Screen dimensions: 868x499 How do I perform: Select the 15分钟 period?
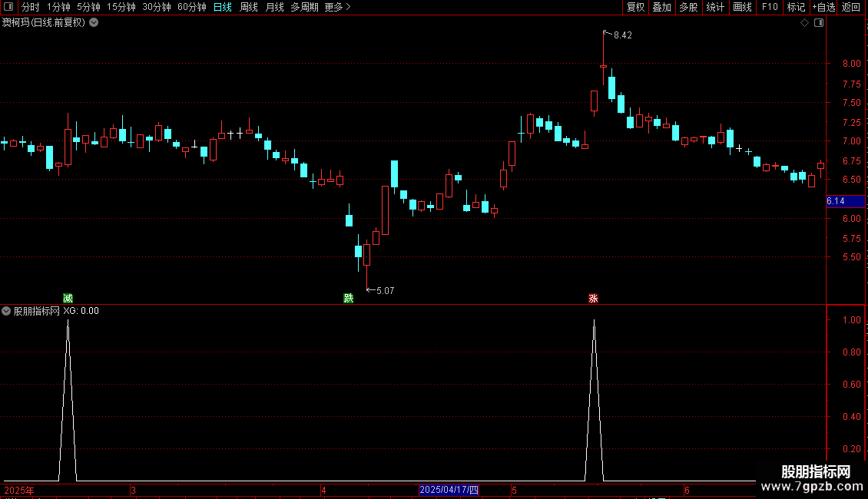tap(121, 7)
